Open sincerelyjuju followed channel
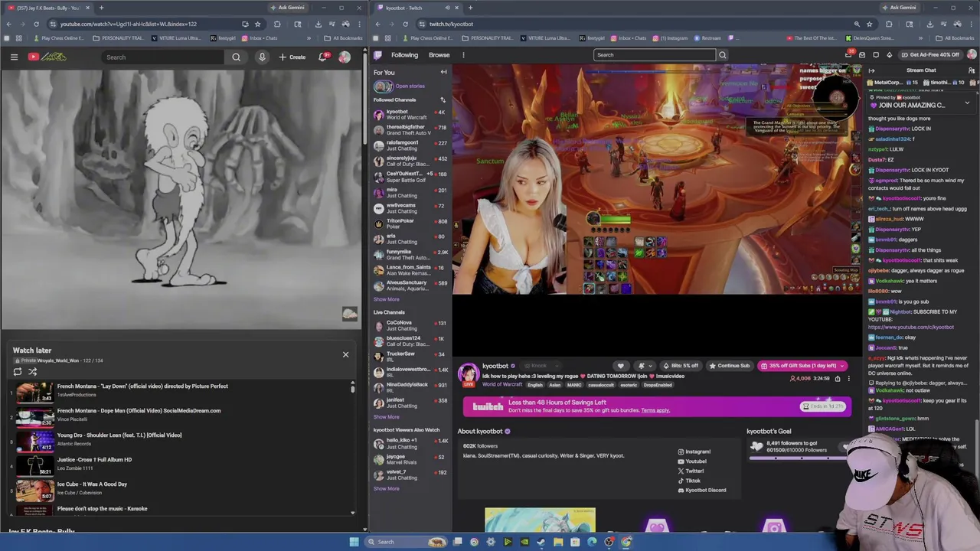Viewport: 980px width, 551px height. click(x=410, y=161)
